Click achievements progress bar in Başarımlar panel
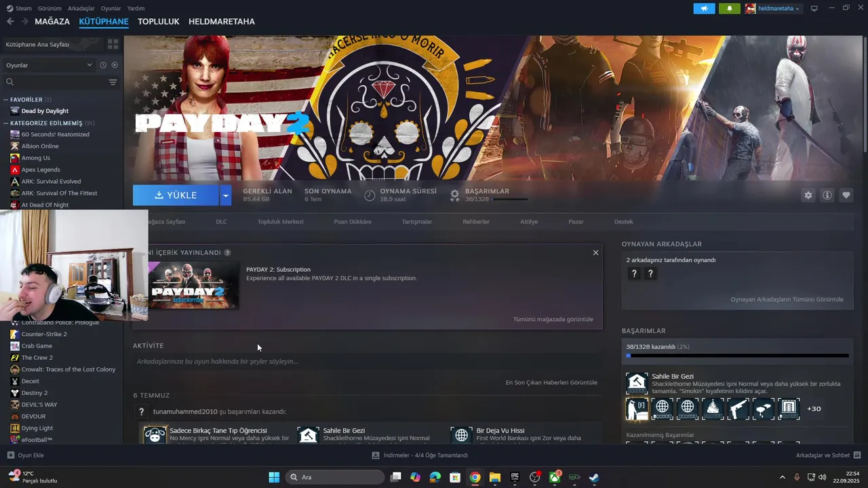 click(737, 355)
